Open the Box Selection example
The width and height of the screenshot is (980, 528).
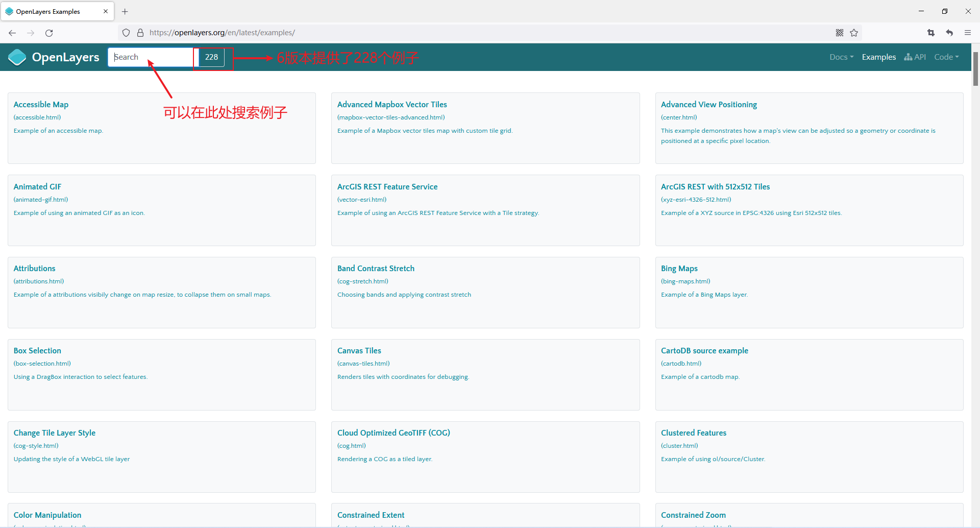point(37,351)
